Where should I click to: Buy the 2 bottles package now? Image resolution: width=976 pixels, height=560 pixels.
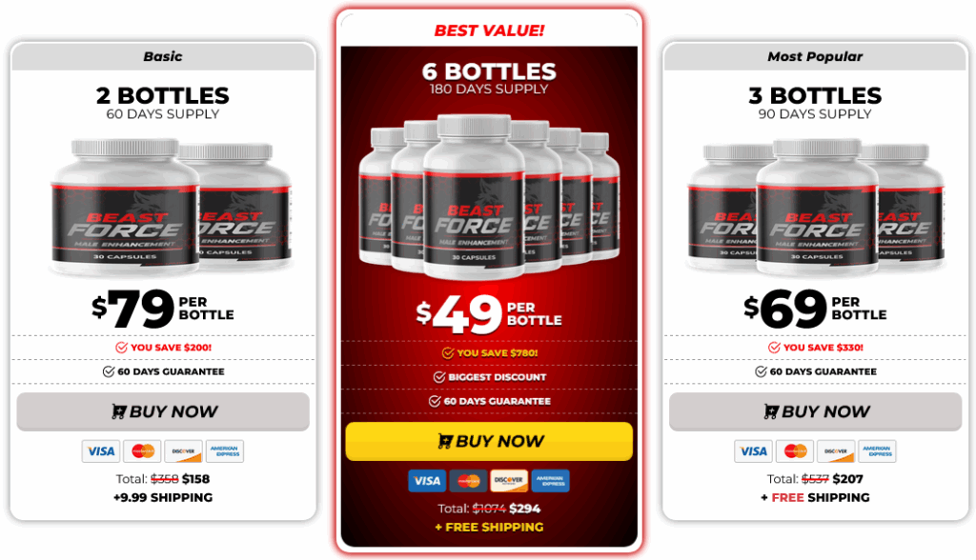click(x=163, y=411)
